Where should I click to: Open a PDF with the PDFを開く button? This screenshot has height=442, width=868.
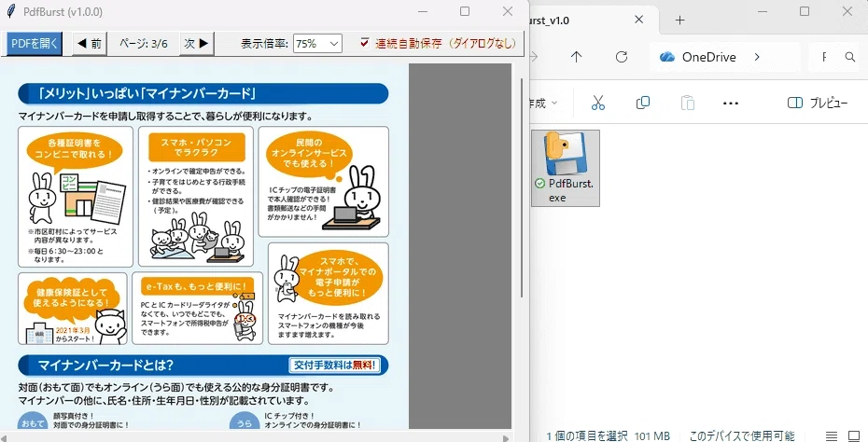[x=35, y=44]
